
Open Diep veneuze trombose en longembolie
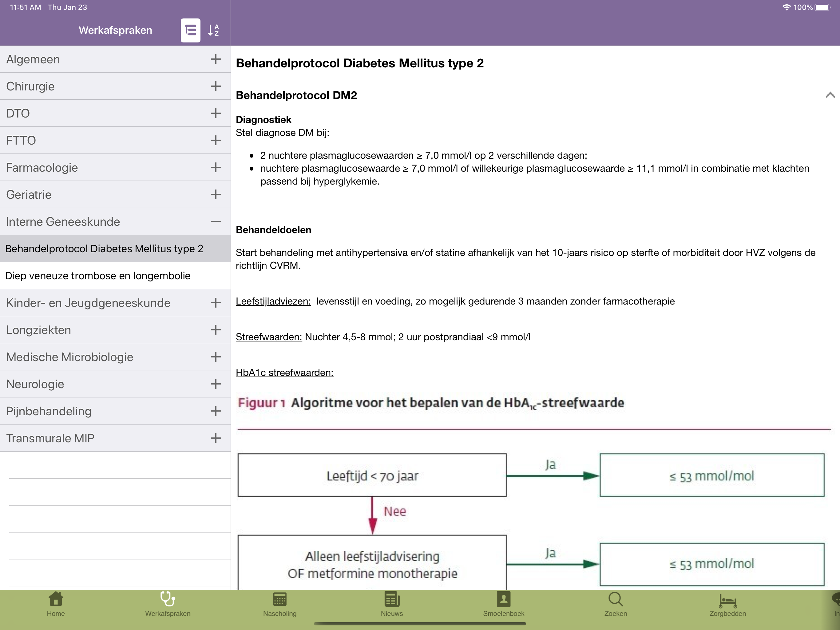coord(115,276)
